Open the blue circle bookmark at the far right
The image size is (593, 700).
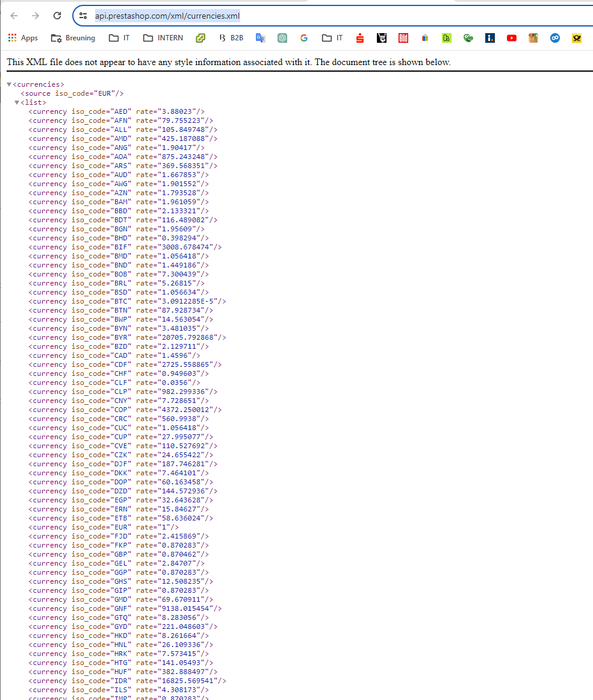click(554, 37)
